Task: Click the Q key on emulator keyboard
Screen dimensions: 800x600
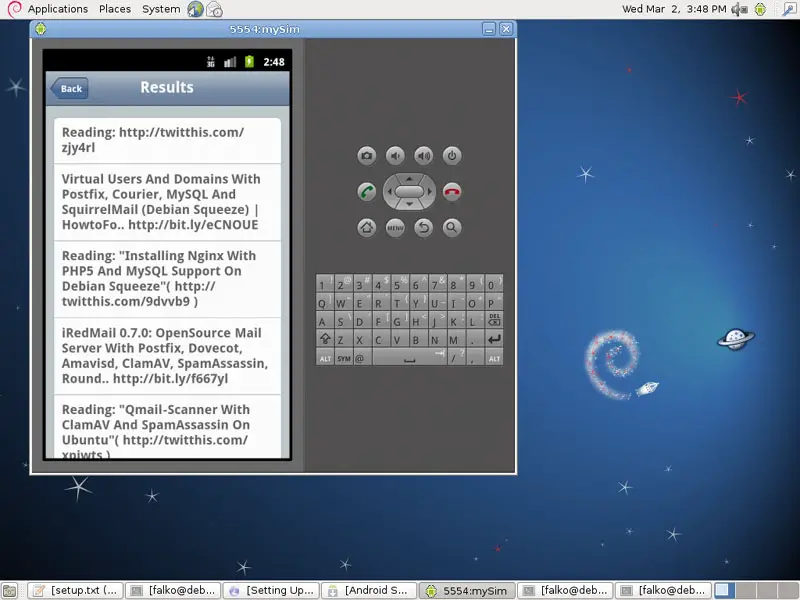Action: 325,302
